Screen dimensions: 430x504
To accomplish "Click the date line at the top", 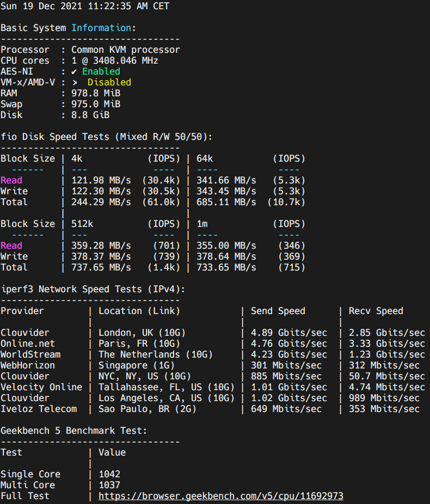I will coord(84,6).
